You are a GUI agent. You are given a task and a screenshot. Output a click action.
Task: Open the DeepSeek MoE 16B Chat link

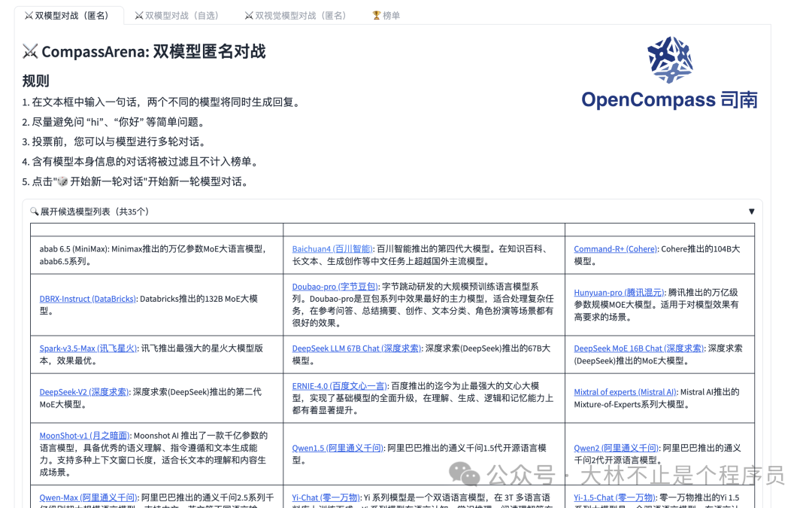638,348
